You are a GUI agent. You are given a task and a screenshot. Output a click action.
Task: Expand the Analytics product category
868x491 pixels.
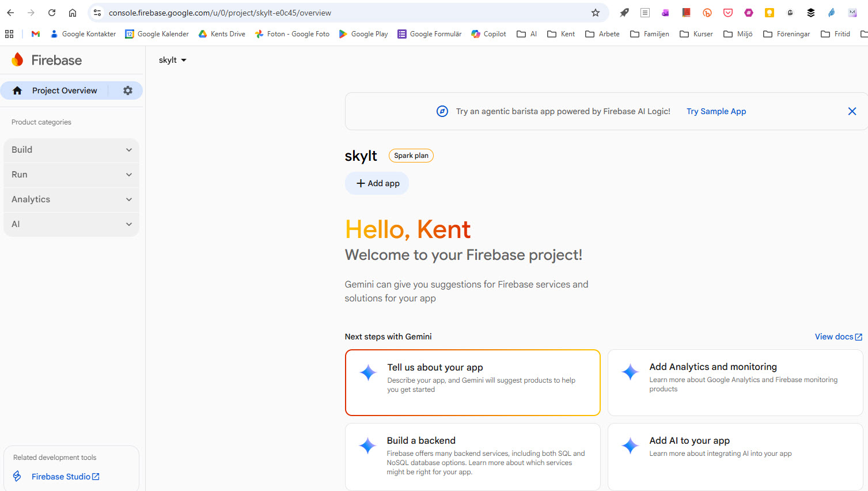71,199
